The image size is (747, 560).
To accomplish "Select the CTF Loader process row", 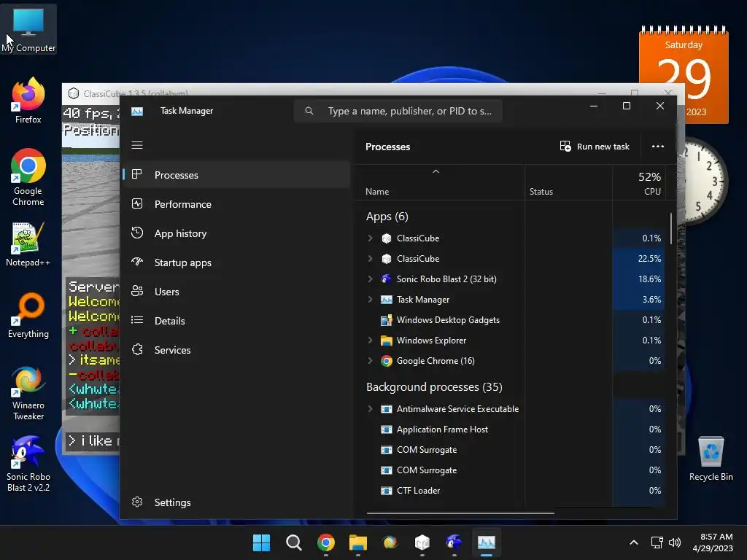I will click(x=510, y=491).
